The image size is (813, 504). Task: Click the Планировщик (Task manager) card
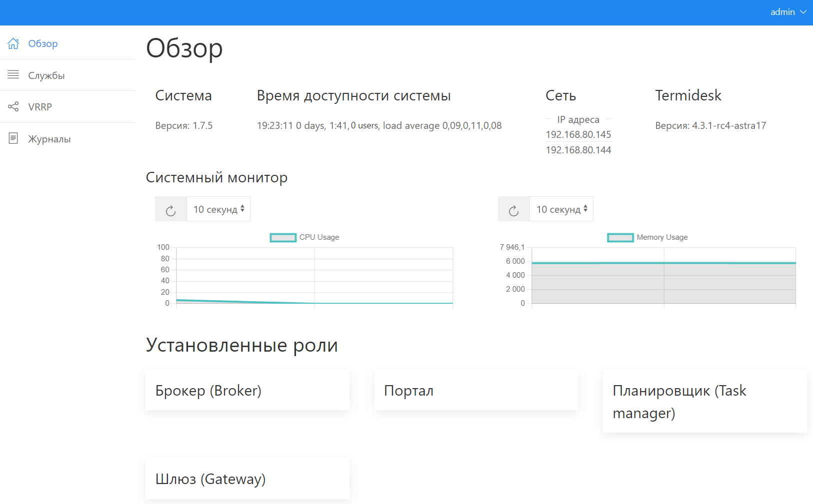point(704,401)
